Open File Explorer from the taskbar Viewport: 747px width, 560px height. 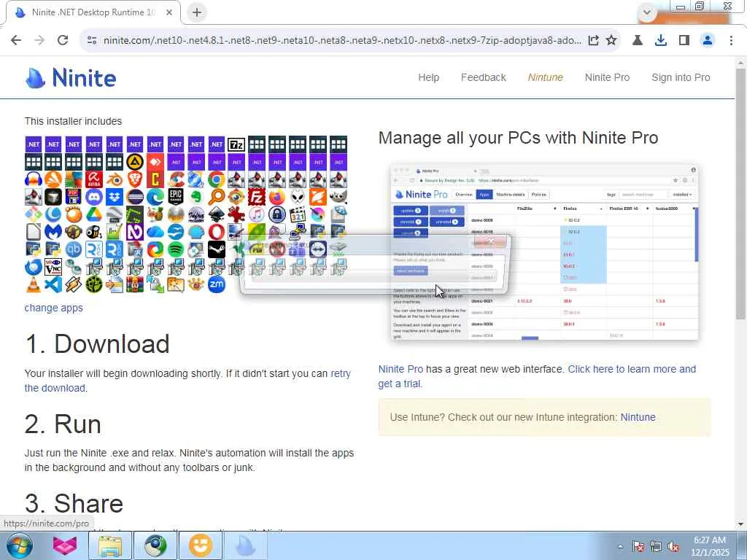point(110,545)
